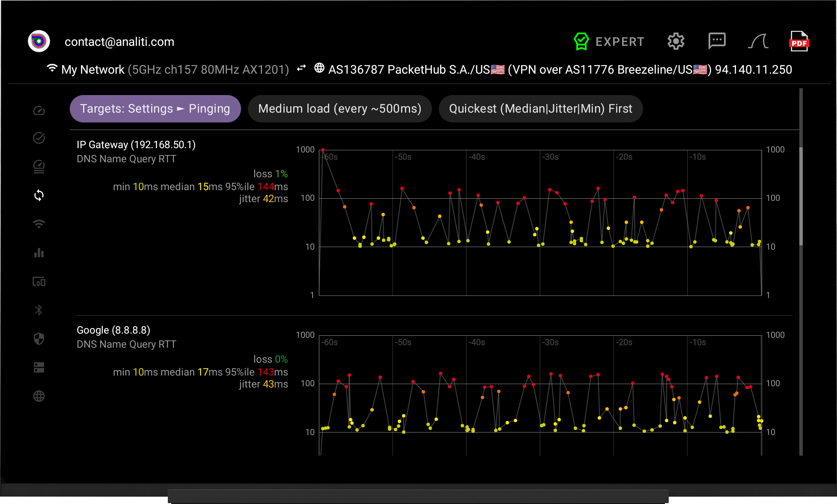Click the PDF export icon
The height and width of the screenshot is (504, 837).
[798, 42]
